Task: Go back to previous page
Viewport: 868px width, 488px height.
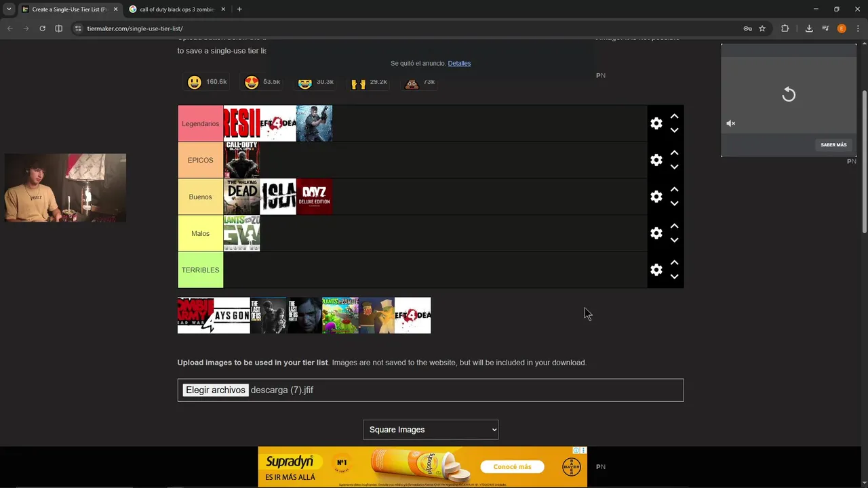Action: 9,28
